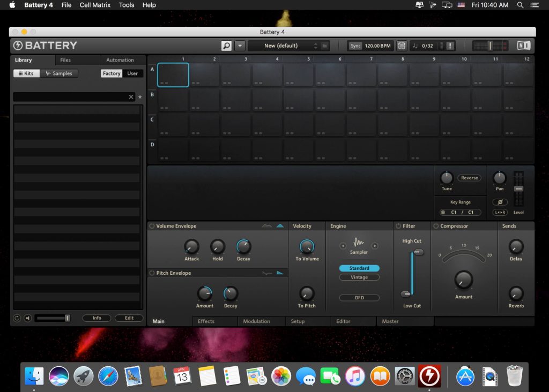Click the phase invert icon in the cell panel
This screenshot has width=549, height=392.
tap(501, 202)
